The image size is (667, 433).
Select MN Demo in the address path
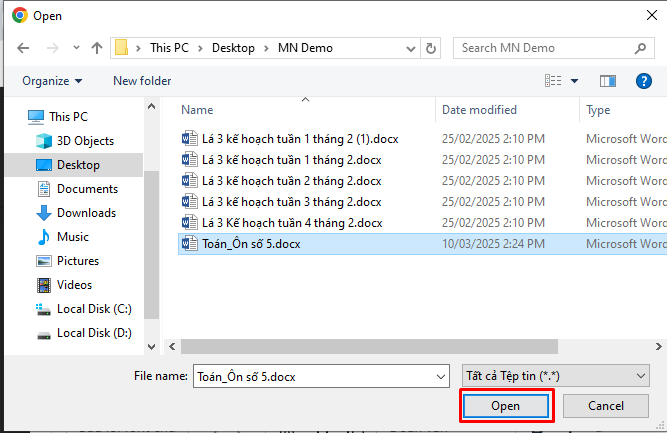point(305,48)
